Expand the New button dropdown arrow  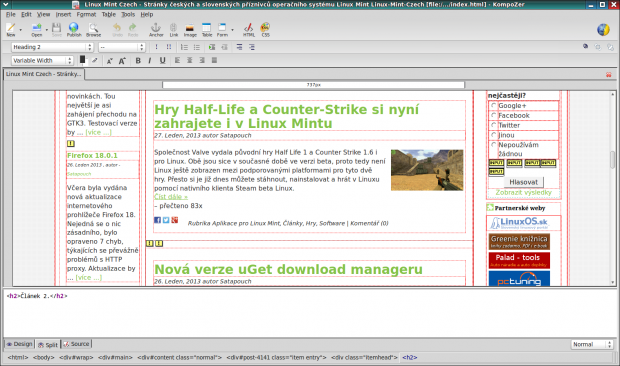pyautogui.click(x=21, y=30)
